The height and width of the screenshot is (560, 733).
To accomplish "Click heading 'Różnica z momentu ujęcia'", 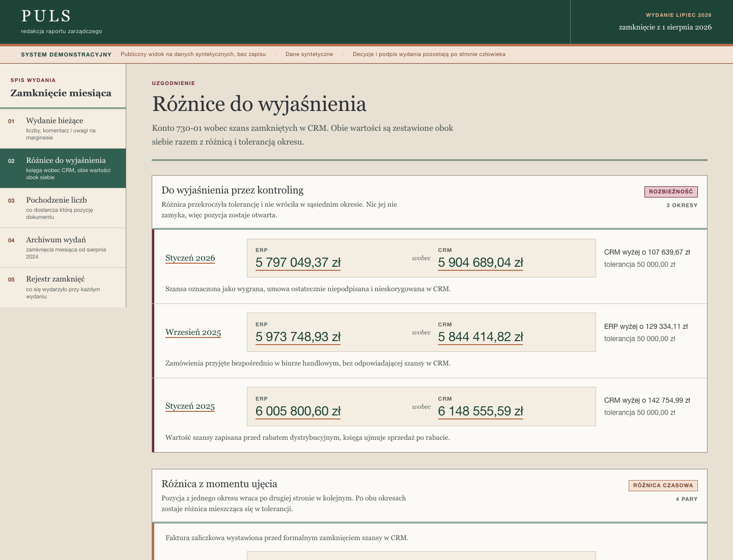I will (219, 484).
